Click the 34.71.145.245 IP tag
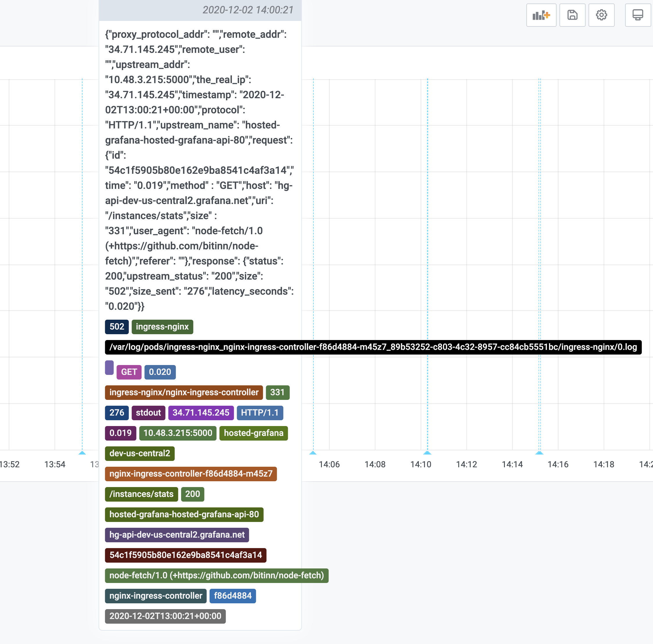This screenshot has height=644, width=653. (x=201, y=413)
